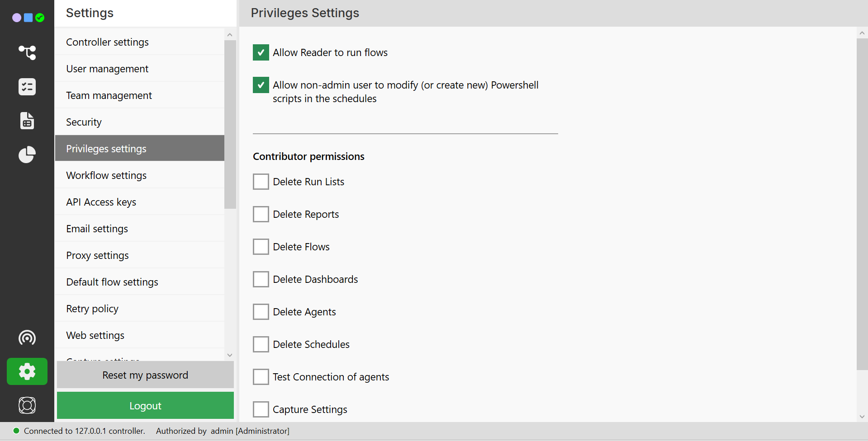Click the app logo at top left
868x441 pixels.
click(x=28, y=18)
